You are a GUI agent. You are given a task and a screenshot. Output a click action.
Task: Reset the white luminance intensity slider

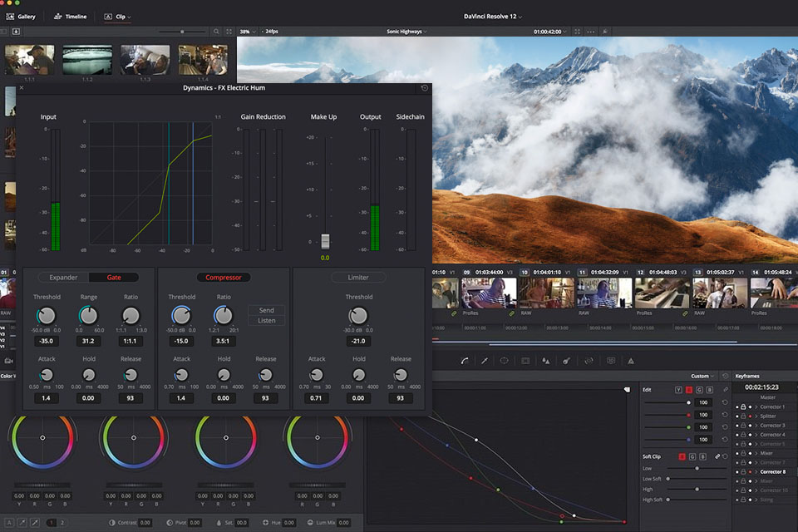click(725, 402)
